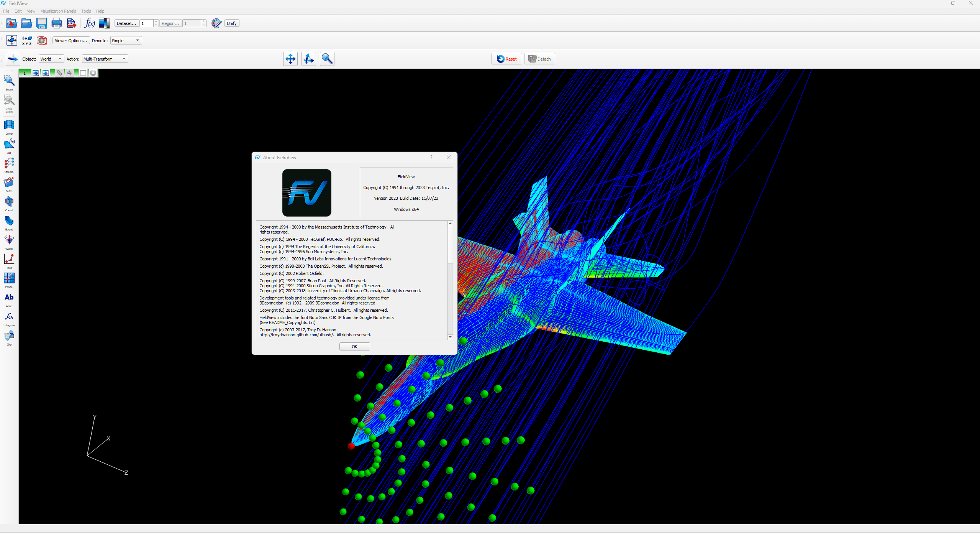Open the Paths particle paths panel

tap(9, 185)
